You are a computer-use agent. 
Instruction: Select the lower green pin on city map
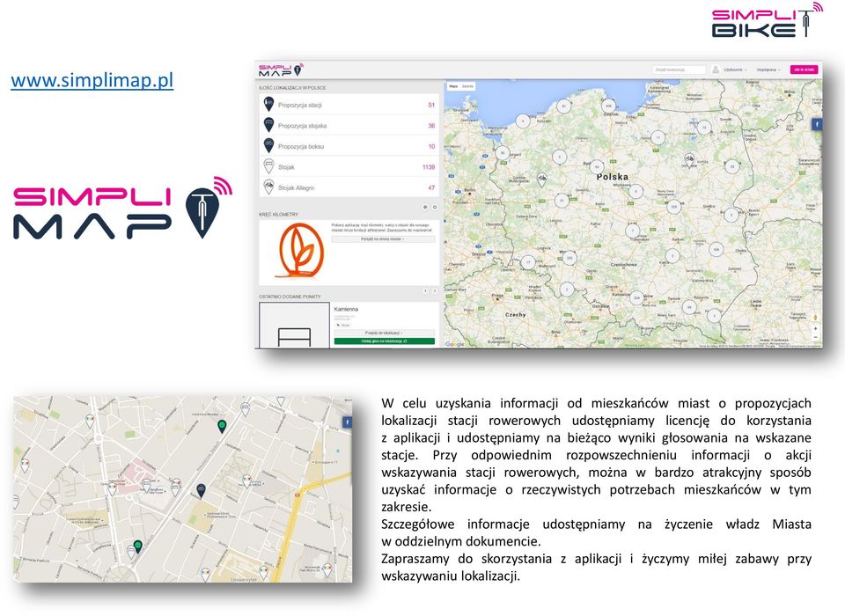coord(138,546)
